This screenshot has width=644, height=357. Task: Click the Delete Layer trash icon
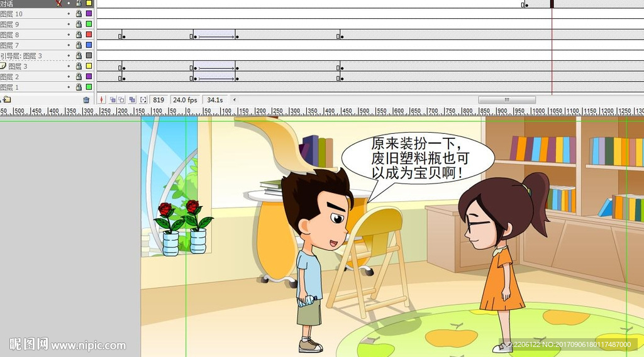click(86, 100)
